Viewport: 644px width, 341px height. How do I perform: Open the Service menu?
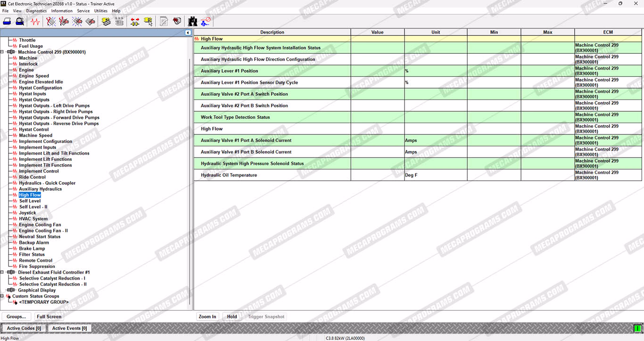point(83,11)
